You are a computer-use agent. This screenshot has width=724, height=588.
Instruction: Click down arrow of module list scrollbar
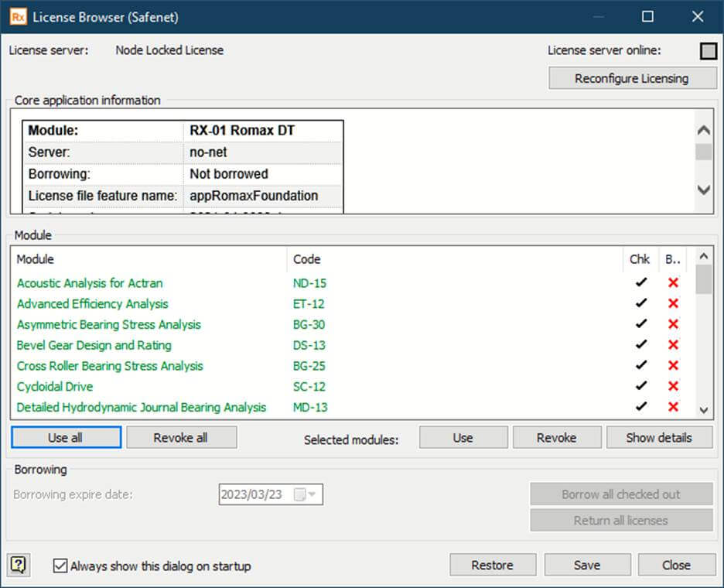[703, 410]
